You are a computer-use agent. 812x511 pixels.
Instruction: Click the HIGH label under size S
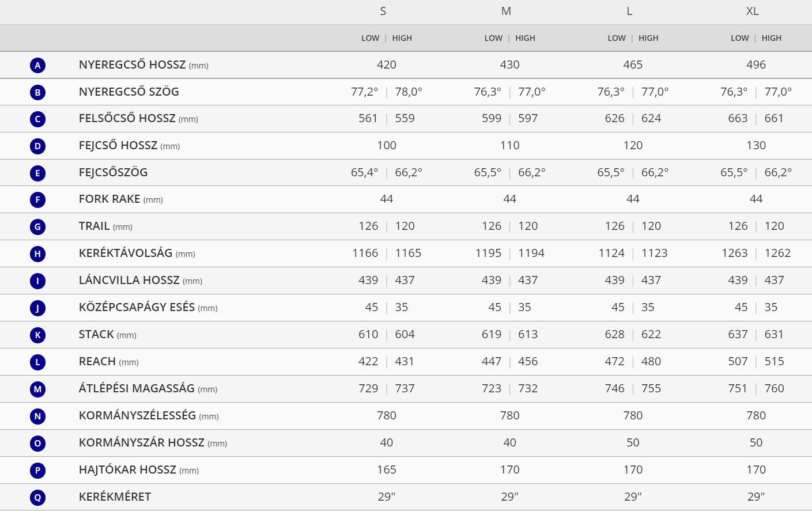[x=402, y=38]
